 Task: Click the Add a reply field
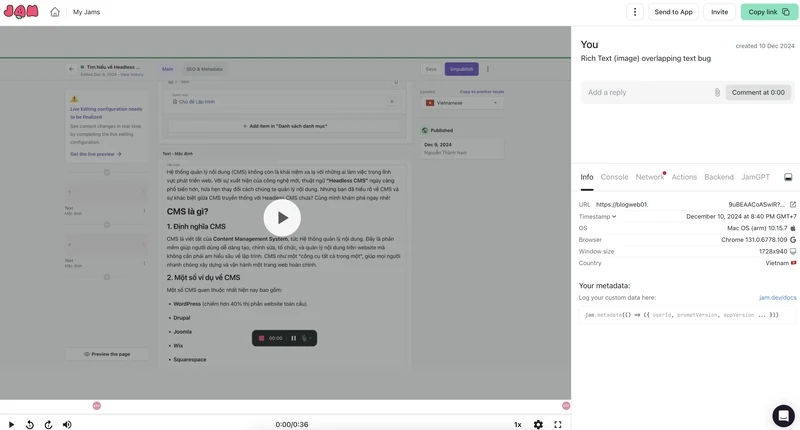point(648,92)
